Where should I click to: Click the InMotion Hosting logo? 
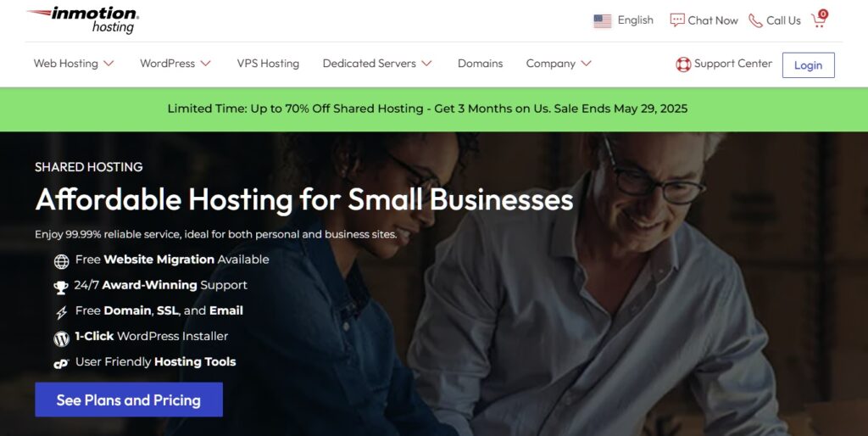click(83, 20)
